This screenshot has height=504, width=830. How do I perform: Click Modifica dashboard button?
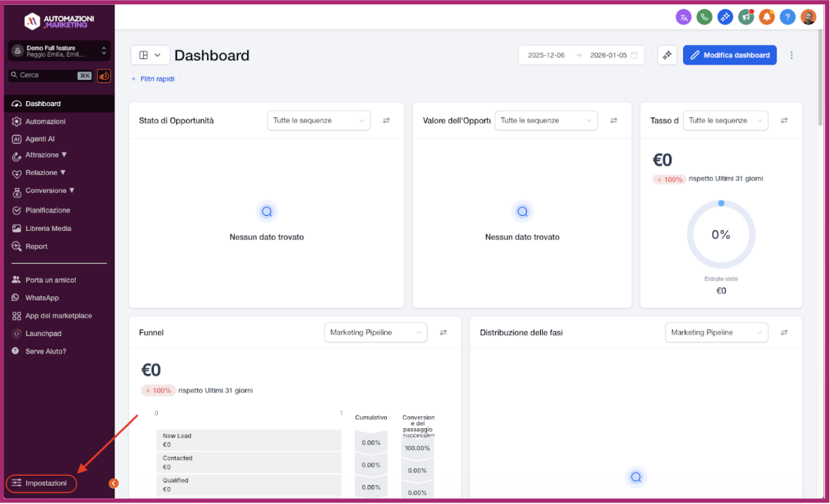pos(730,55)
